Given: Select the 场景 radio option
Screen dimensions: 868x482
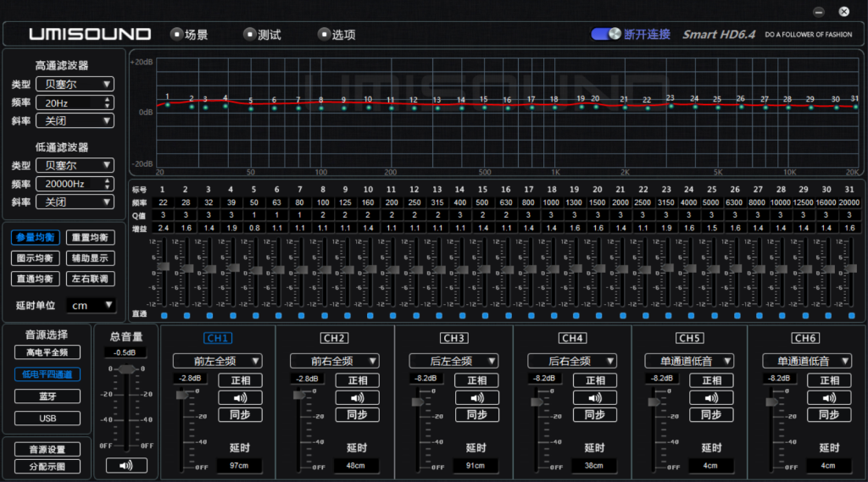Looking at the screenshot, I should pyautogui.click(x=176, y=35).
